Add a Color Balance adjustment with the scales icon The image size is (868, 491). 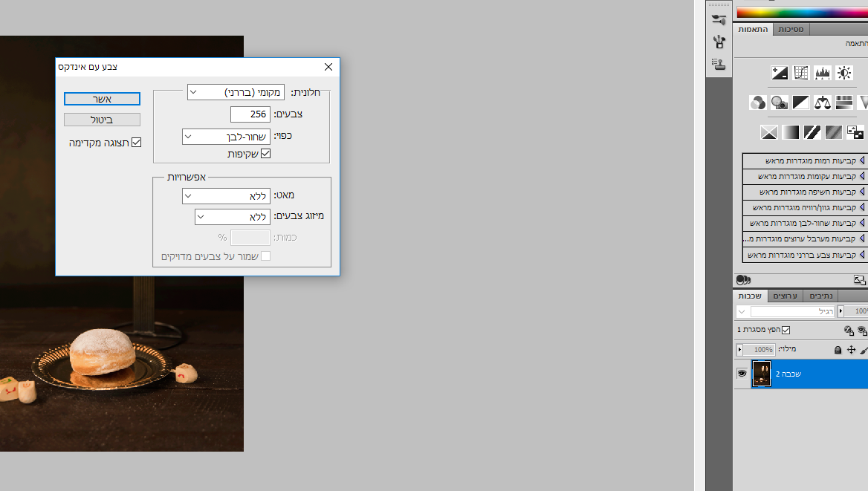tap(823, 103)
